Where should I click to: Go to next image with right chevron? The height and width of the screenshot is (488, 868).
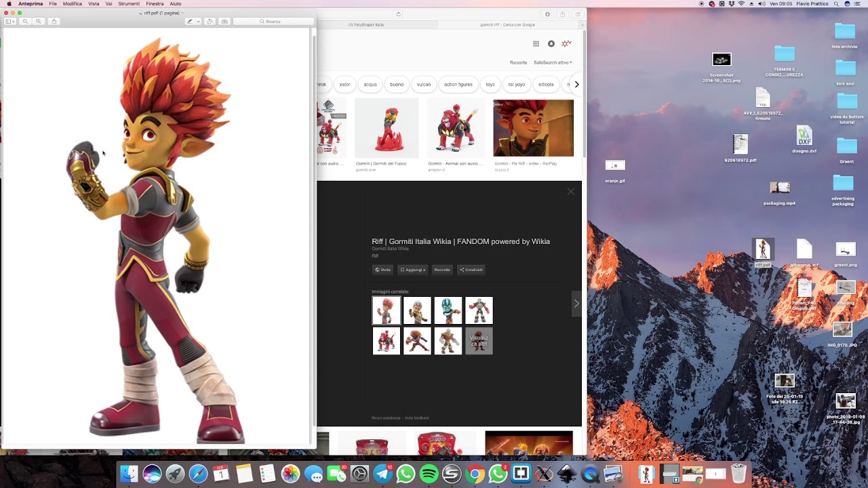(576, 304)
